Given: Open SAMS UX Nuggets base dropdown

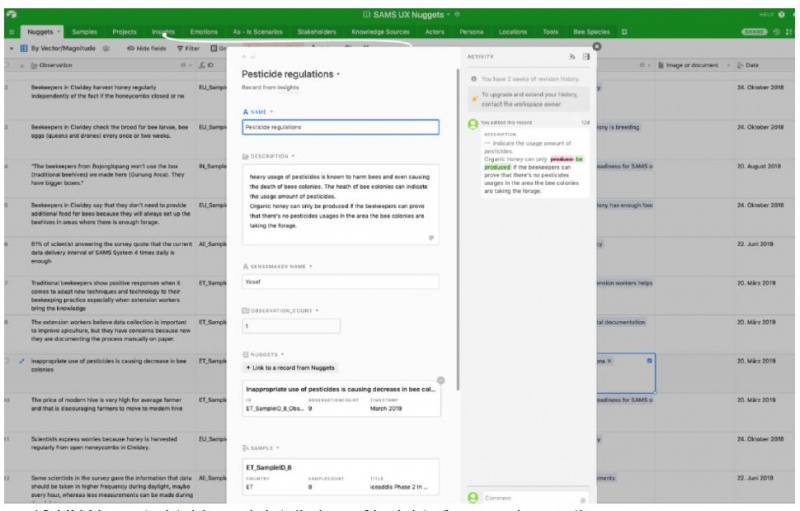Looking at the screenshot, I should [448, 15].
